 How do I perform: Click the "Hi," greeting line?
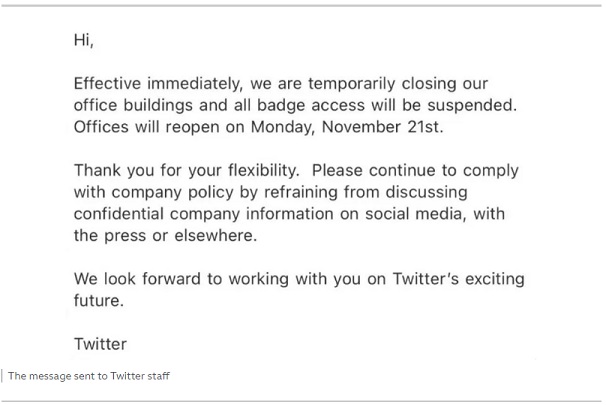coord(83,41)
